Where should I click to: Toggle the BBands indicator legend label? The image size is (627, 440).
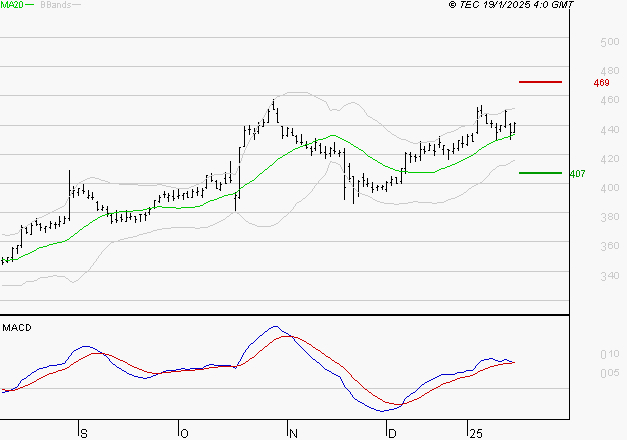point(56,5)
